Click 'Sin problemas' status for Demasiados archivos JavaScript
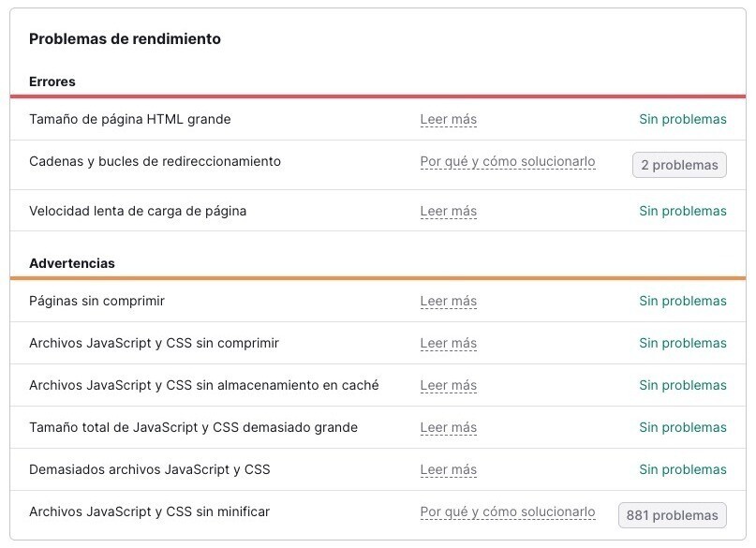The width and height of the screenshot is (756, 548). (x=682, y=469)
